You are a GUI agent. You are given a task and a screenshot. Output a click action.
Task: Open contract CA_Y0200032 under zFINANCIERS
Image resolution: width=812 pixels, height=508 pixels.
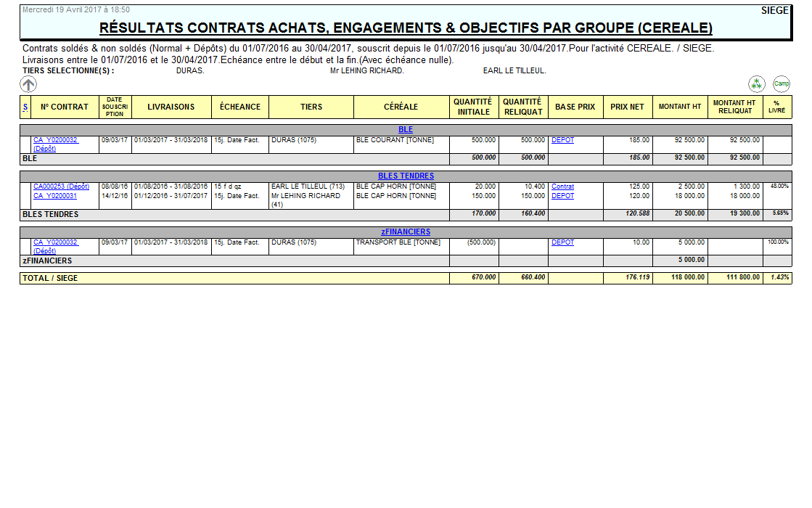pyautogui.click(x=56, y=242)
